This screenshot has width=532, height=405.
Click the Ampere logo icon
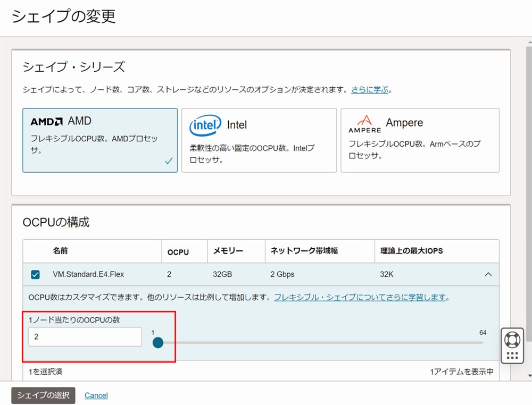(365, 124)
